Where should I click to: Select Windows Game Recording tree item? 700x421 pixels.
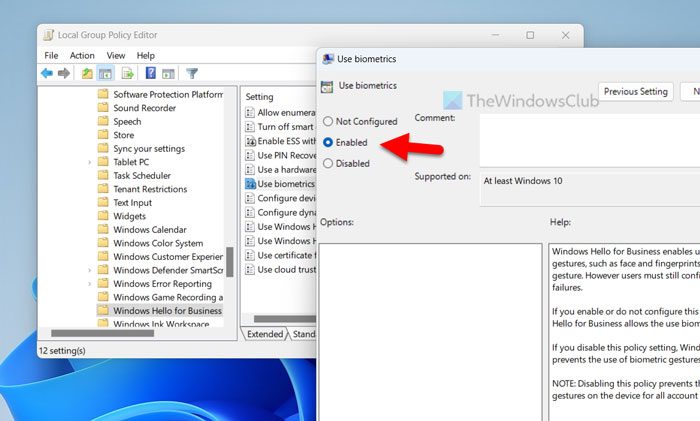168,297
